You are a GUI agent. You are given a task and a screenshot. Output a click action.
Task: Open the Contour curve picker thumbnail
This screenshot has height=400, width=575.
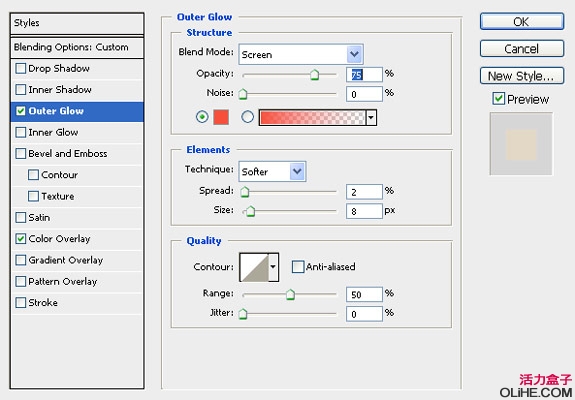254,267
